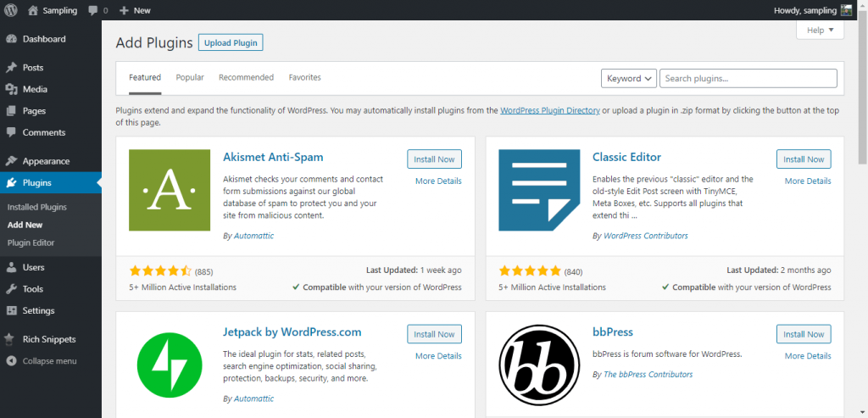Image resolution: width=868 pixels, height=418 pixels.
Task: Click the Jetpack plugin logo thumbnail
Action: pos(170,364)
